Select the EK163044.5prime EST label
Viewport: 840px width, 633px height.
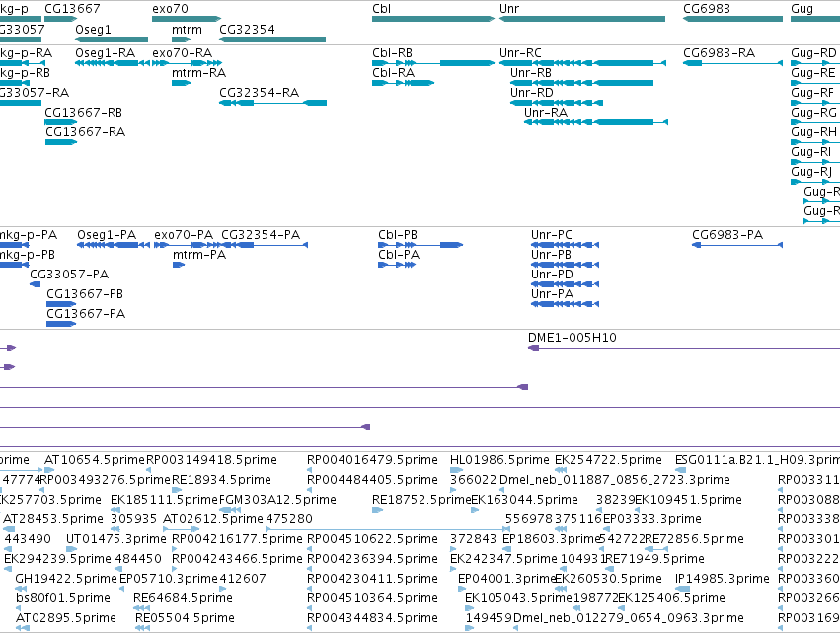tap(524, 500)
